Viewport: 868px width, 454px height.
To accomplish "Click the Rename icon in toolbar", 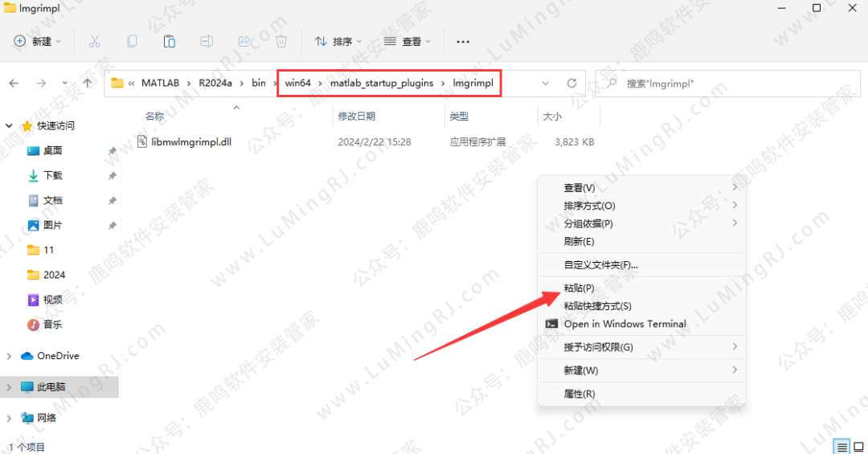I will [207, 42].
